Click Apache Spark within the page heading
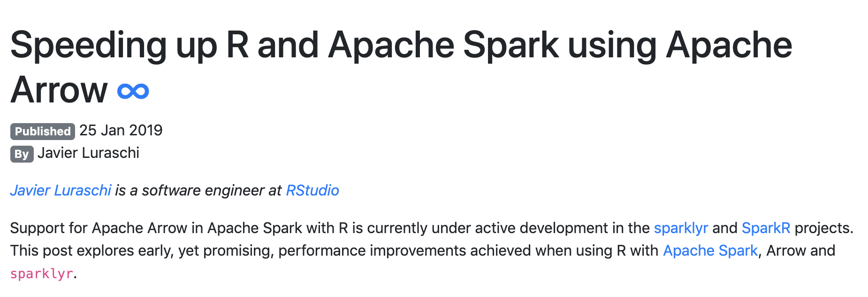This screenshot has height=297, width=868. pos(444,45)
